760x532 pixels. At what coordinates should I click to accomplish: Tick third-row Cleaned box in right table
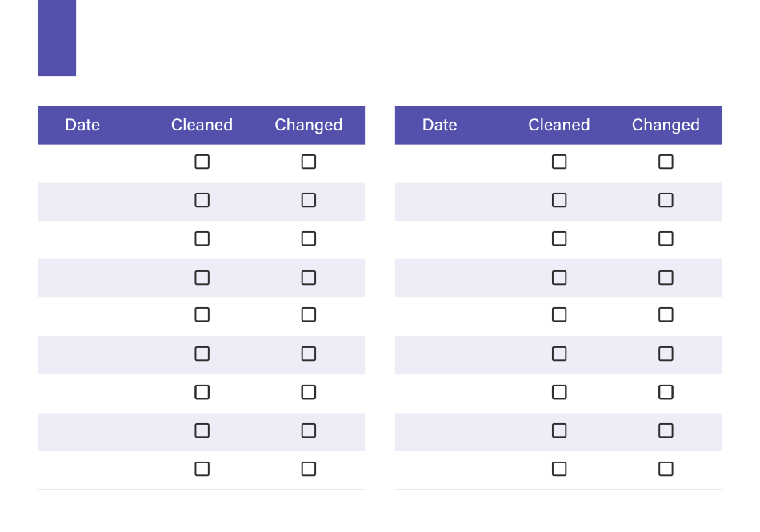pos(559,238)
